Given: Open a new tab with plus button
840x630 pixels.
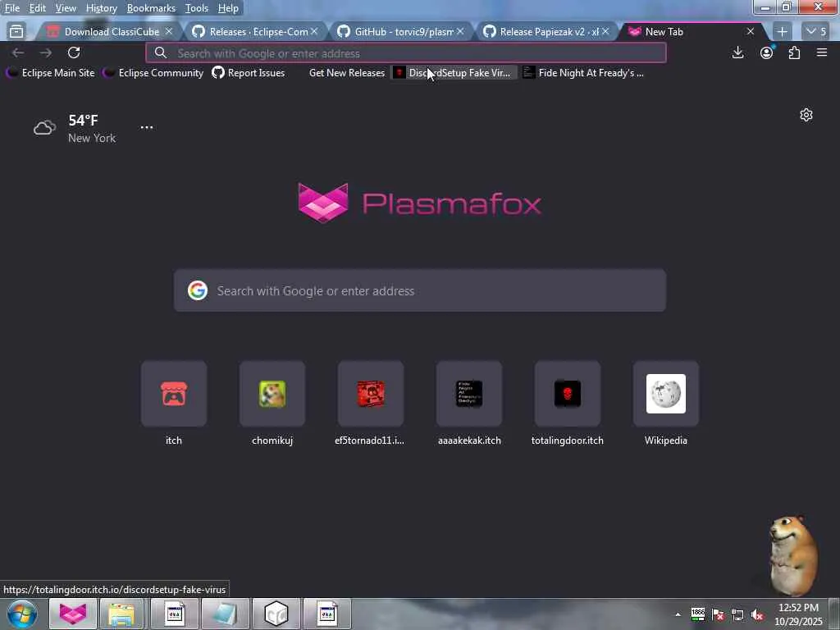Looking at the screenshot, I should click(782, 32).
